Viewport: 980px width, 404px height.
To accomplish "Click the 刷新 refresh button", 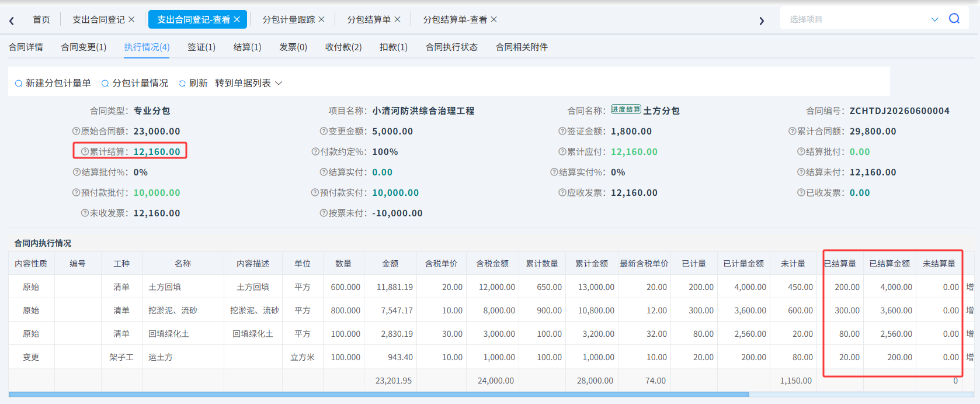I will tap(193, 84).
